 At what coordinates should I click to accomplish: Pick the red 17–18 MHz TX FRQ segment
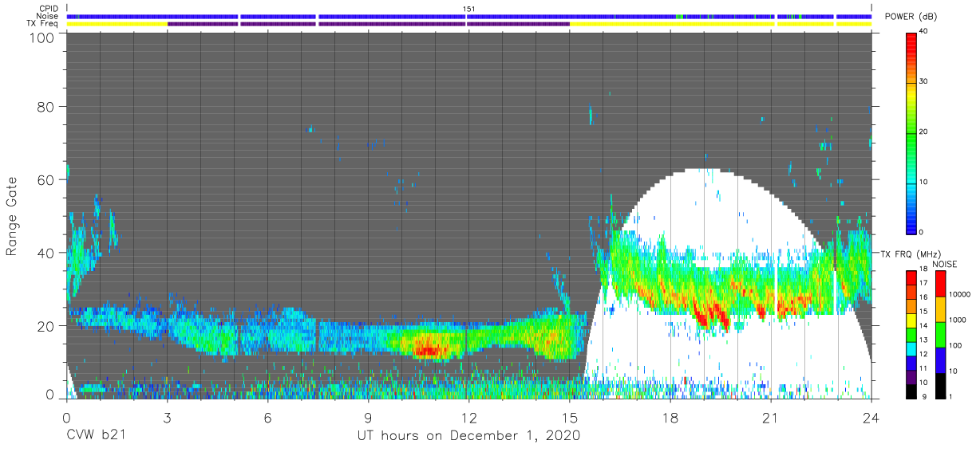[912, 277]
